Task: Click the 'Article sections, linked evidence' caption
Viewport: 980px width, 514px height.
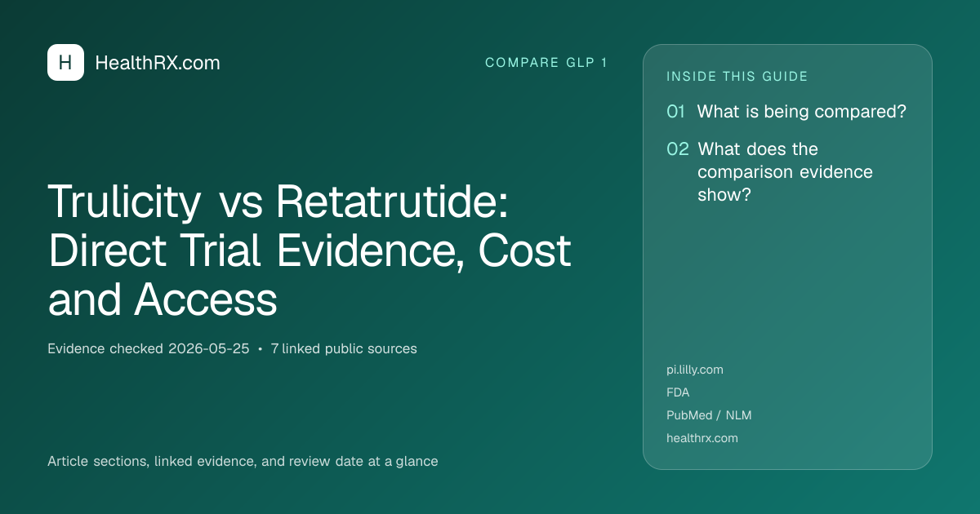Action: [243, 461]
